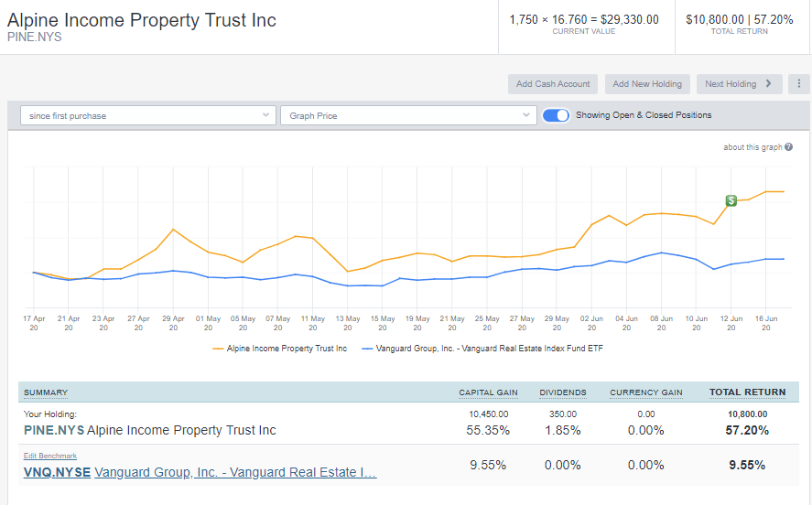
Task: Click the Next Holding chevron arrow
Action: tap(768, 83)
